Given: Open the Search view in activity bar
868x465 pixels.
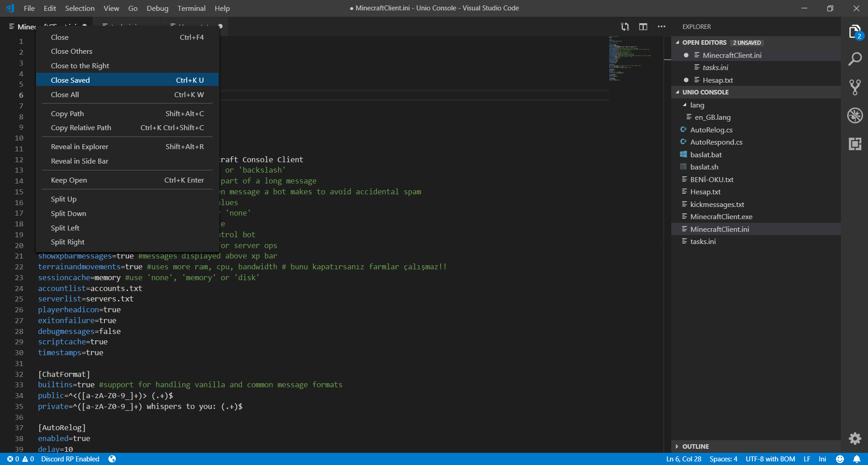Looking at the screenshot, I should click(x=854, y=59).
